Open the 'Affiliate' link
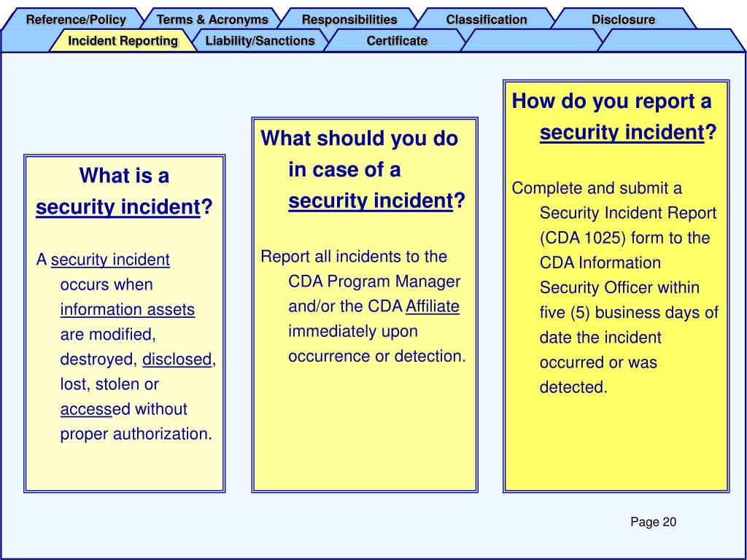Screen dimensions: 747x560 [433, 306]
